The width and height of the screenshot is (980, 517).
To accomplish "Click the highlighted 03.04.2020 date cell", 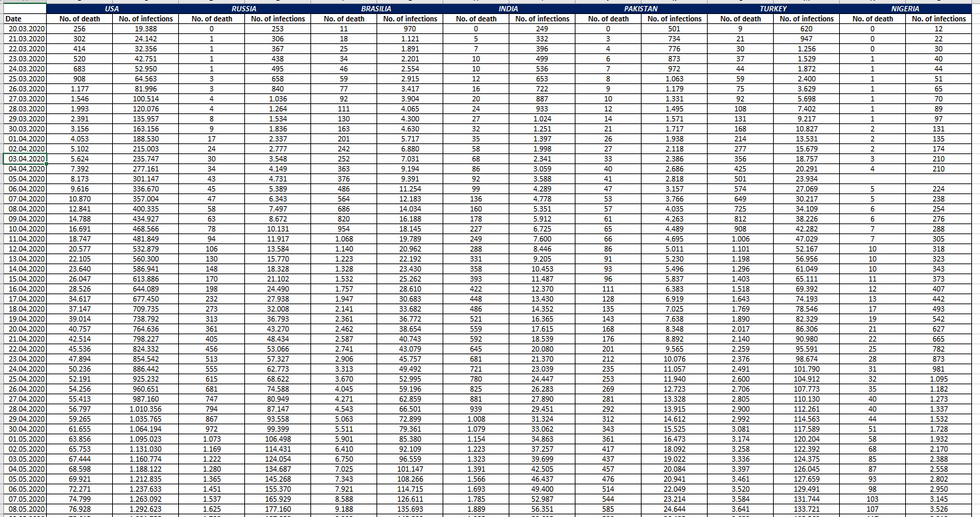I will click(x=25, y=159).
